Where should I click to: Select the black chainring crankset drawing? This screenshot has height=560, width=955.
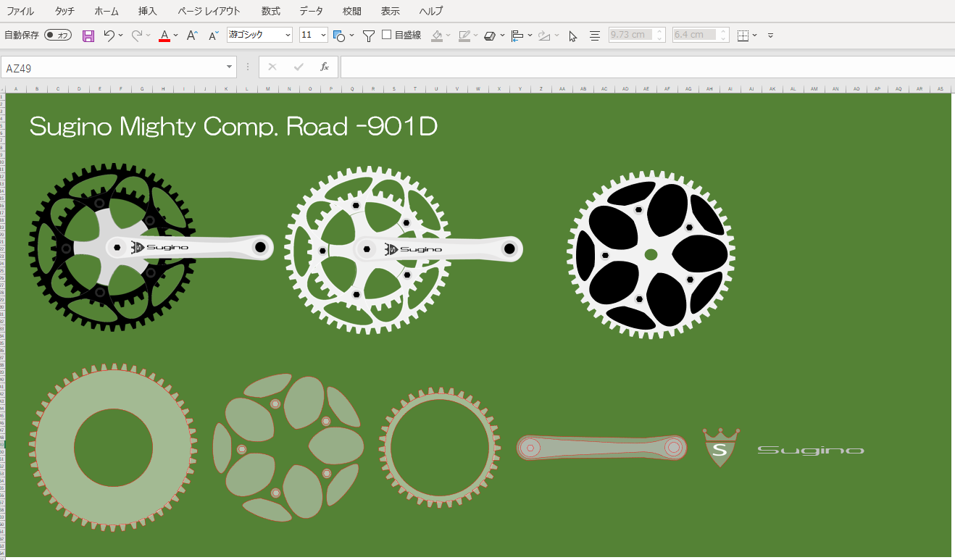point(151,247)
